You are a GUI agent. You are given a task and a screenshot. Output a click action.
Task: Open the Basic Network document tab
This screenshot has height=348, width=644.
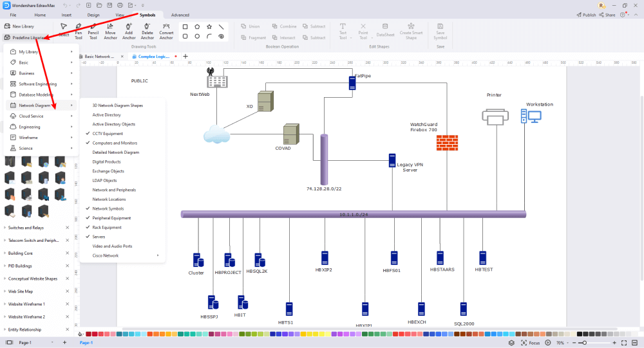click(x=99, y=57)
